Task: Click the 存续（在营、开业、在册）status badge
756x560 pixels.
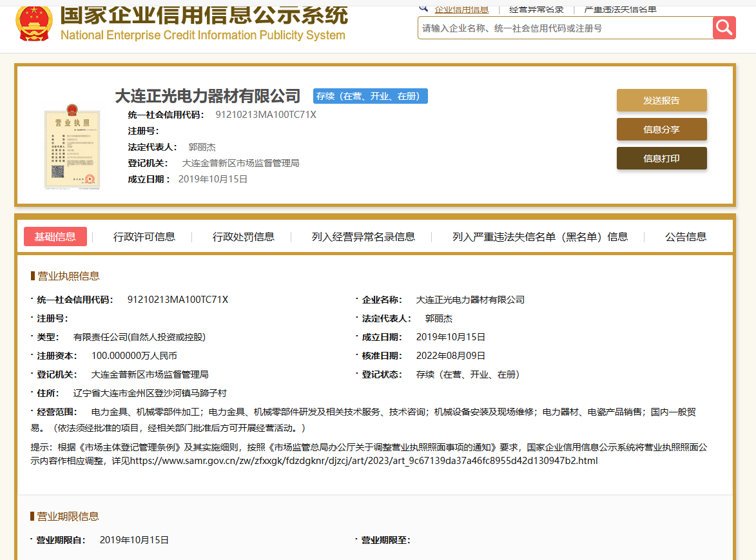Action: pyautogui.click(x=371, y=96)
